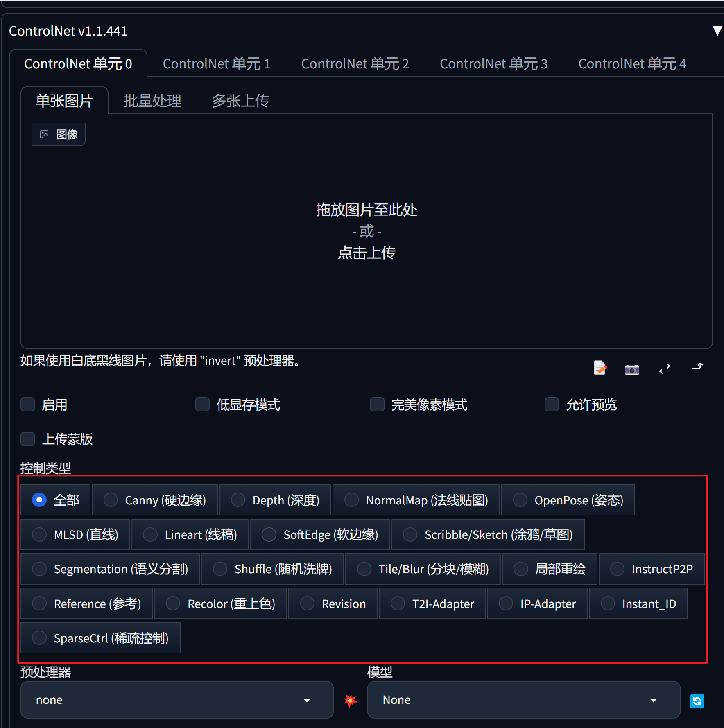The width and height of the screenshot is (724, 728).
Task: Toggle the 低显存模式 checkbox
Action: pos(202,404)
